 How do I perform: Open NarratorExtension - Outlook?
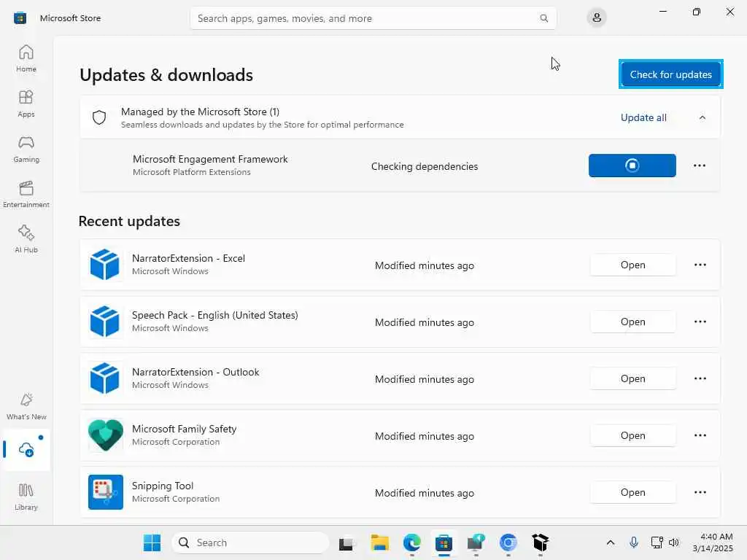[x=632, y=378]
